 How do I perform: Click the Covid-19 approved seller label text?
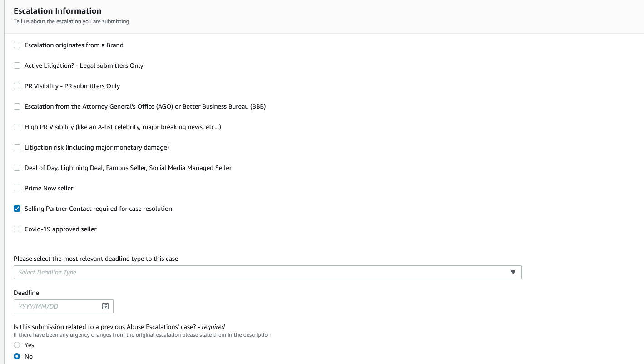60,229
